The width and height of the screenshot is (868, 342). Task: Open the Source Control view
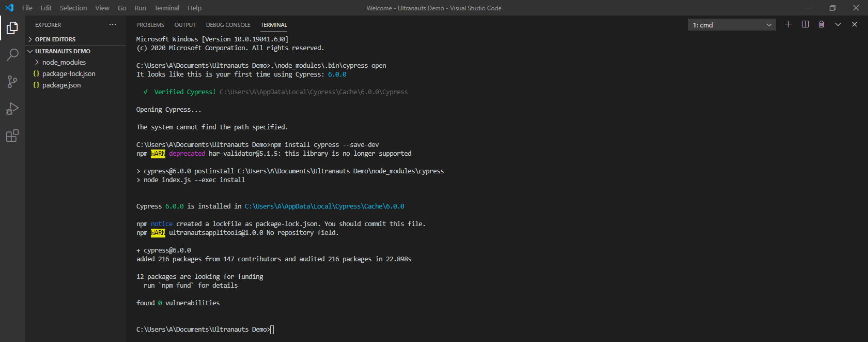click(x=12, y=82)
